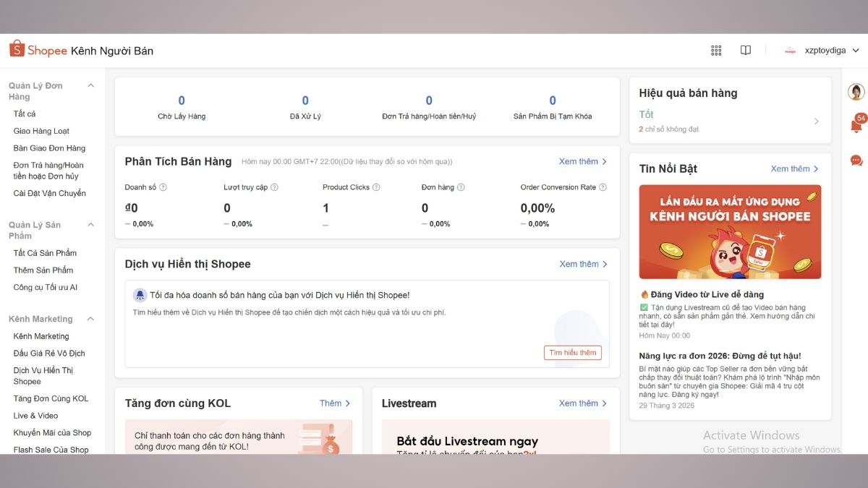The image size is (868, 488).
Task: Click Xem thêm in Dịch vụ Hiển thị Shopee
Action: click(583, 264)
